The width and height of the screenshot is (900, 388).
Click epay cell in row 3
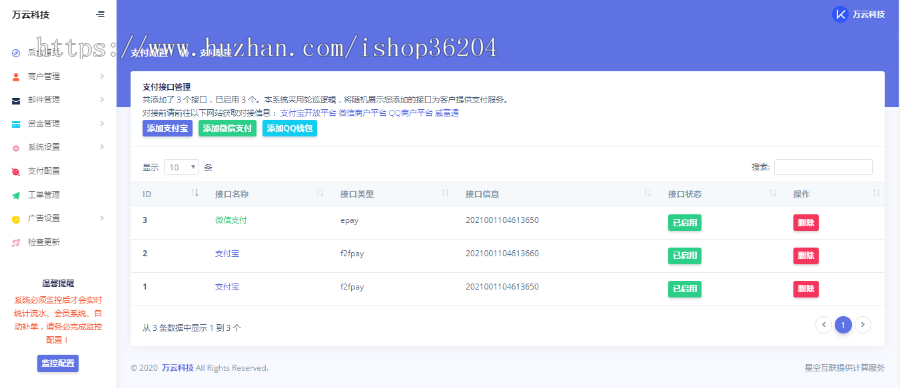pos(350,220)
